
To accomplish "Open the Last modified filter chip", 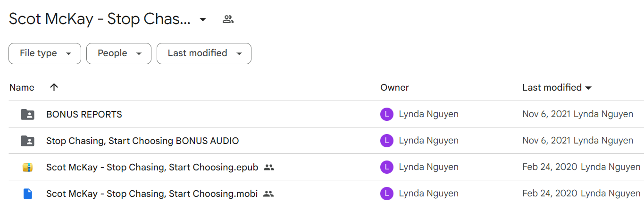I will (204, 53).
